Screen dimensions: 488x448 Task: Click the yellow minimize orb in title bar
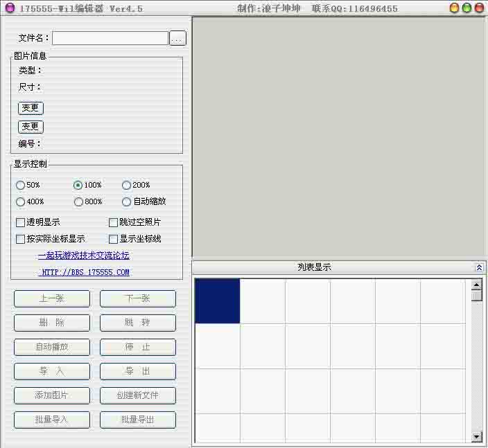click(x=454, y=8)
